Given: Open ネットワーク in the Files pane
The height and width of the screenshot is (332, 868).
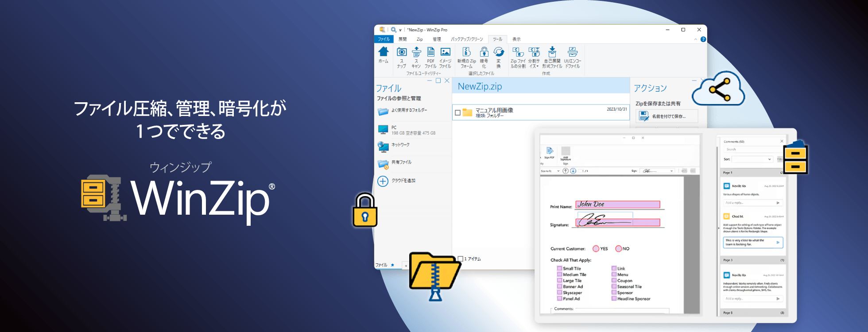Looking at the screenshot, I should [x=400, y=145].
